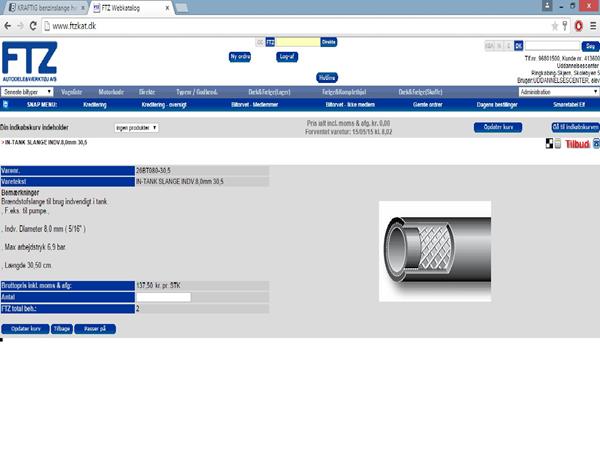
Task: Click the checkered square icon beside Tilbud
Action: point(549,144)
